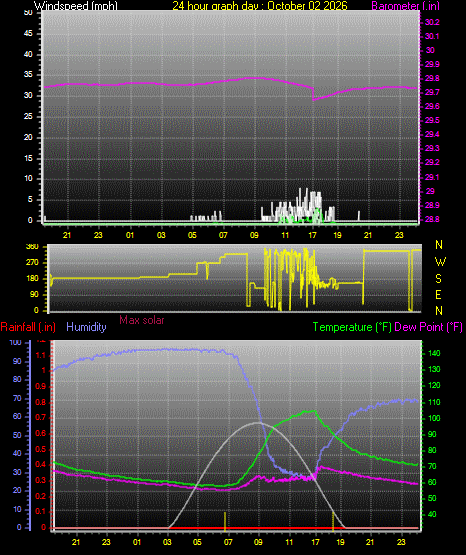Click the 15 value on windspeed axis
This screenshot has height=555, width=466.
pos(28,158)
